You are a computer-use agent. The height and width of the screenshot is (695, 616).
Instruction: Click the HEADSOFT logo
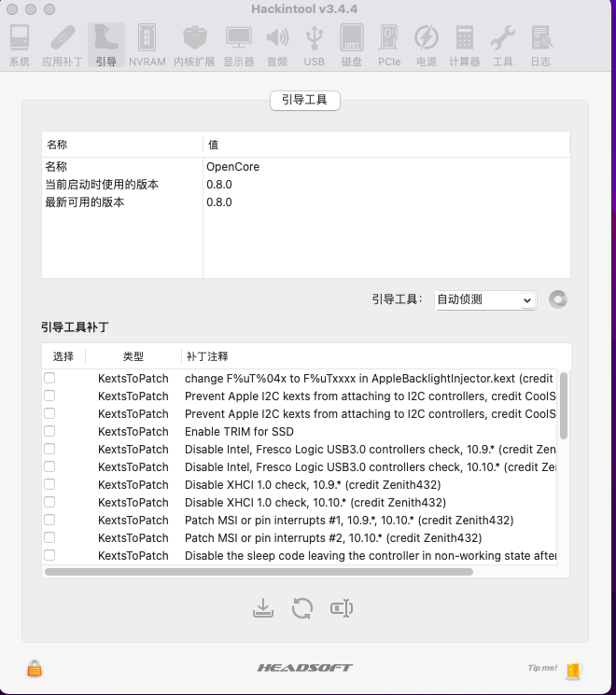(305, 668)
